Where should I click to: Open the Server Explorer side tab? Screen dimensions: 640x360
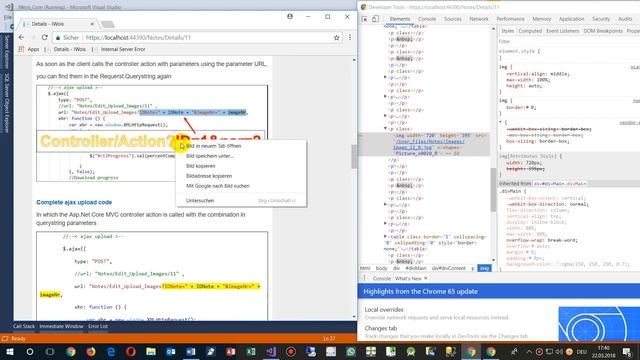tap(6, 51)
